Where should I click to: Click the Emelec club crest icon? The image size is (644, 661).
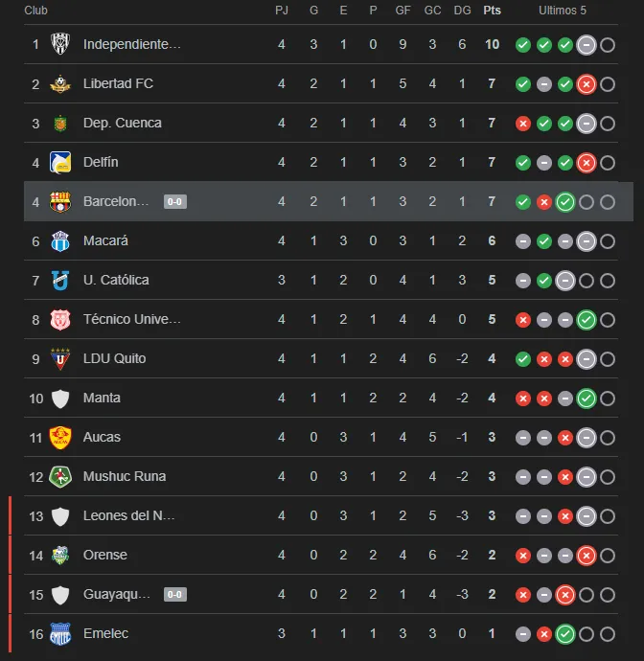[x=61, y=633]
